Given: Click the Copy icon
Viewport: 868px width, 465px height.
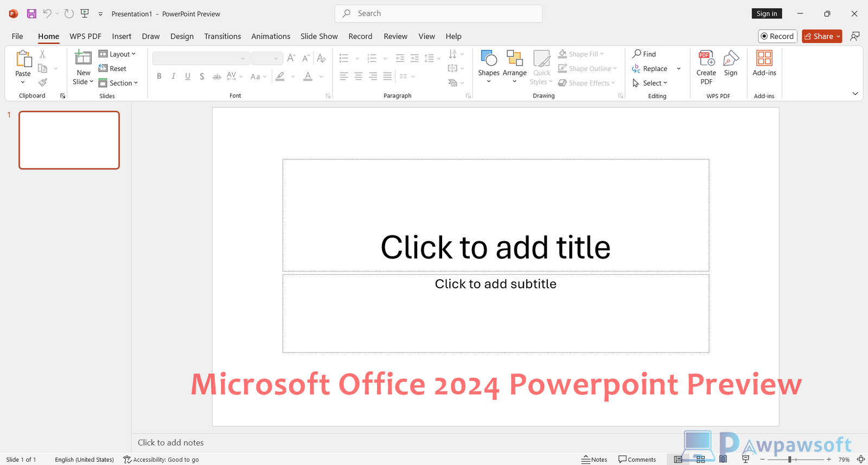Looking at the screenshot, I should [43, 68].
